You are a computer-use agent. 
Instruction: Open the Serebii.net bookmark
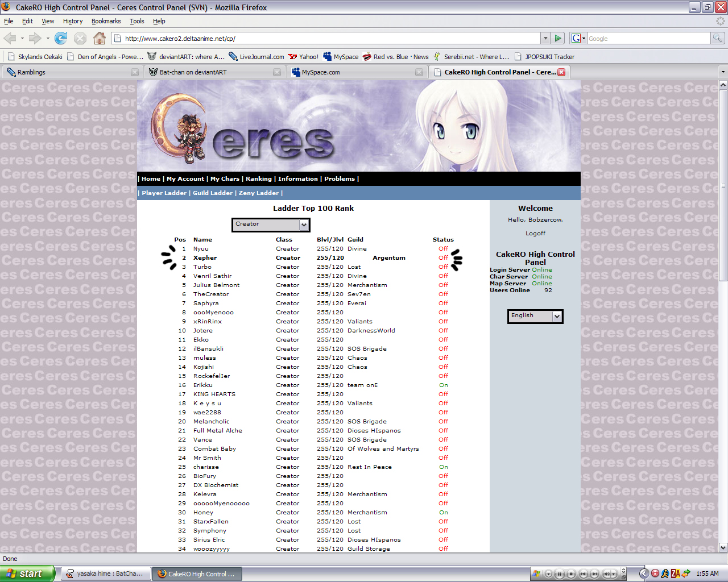click(471, 57)
